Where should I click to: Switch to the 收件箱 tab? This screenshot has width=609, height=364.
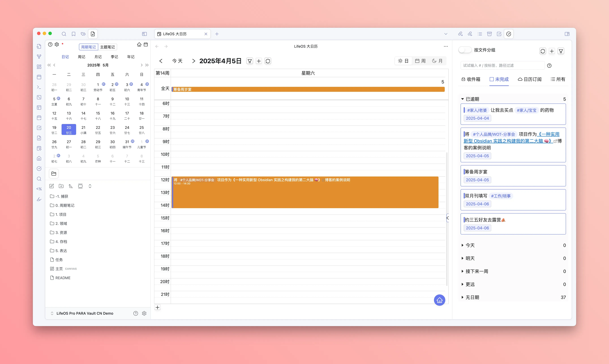pyautogui.click(x=471, y=79)
